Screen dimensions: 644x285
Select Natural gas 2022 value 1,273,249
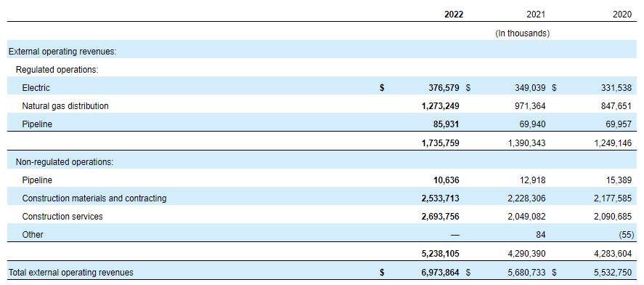[440, 106]
